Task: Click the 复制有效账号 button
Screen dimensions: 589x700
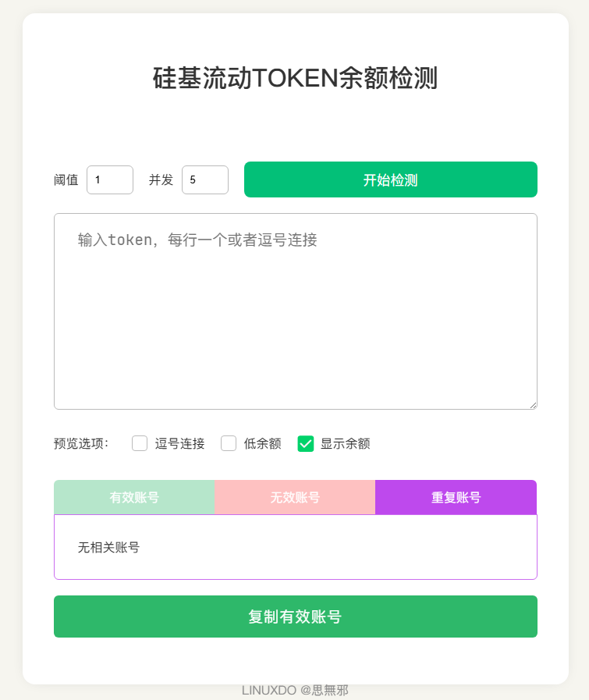Action: pyautogui.click(x=296, y=616)
